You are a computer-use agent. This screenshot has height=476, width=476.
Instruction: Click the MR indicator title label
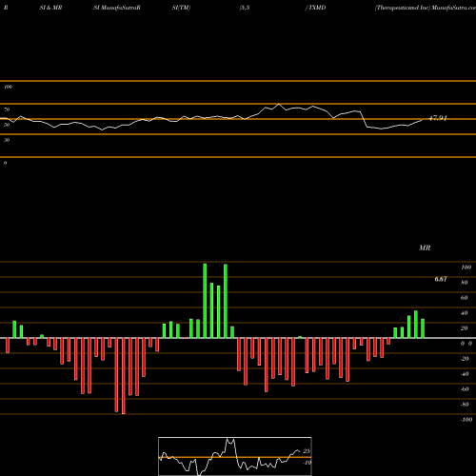click(425, 248)
